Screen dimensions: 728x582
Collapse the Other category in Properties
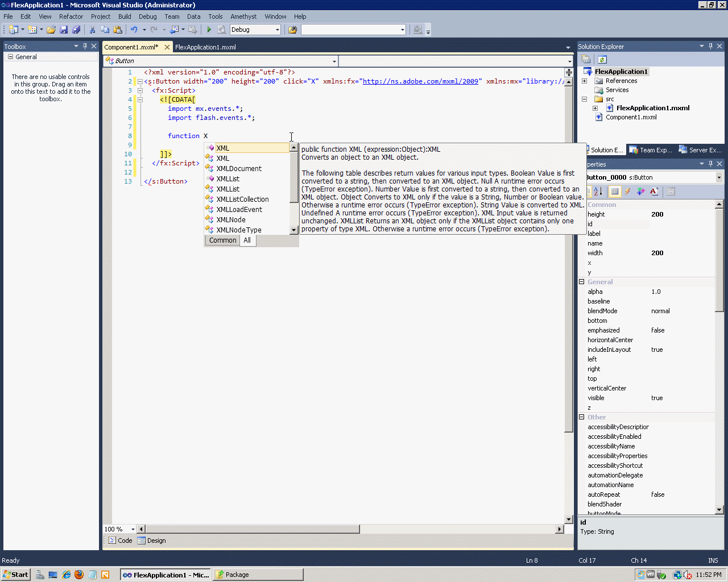coord(582,417)
